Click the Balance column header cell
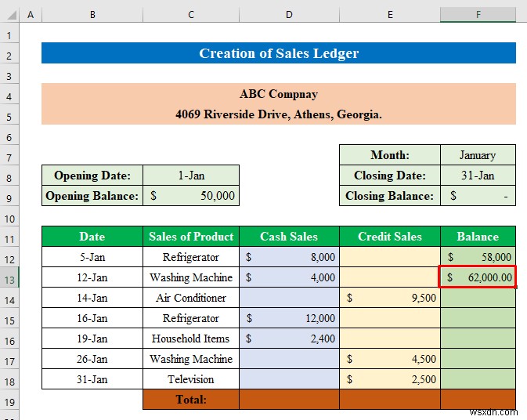The width and height of the screenshot is (527, 420). pos(478,237)
